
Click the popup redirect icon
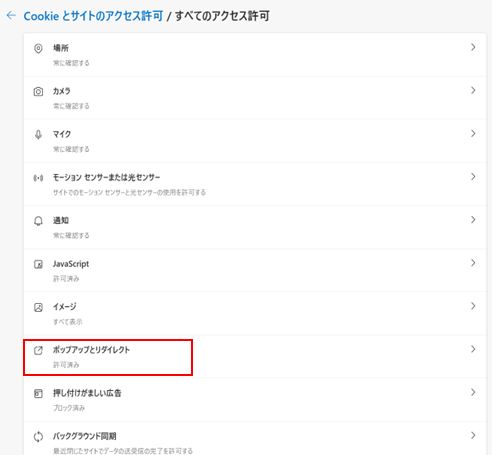coord(38,350)
